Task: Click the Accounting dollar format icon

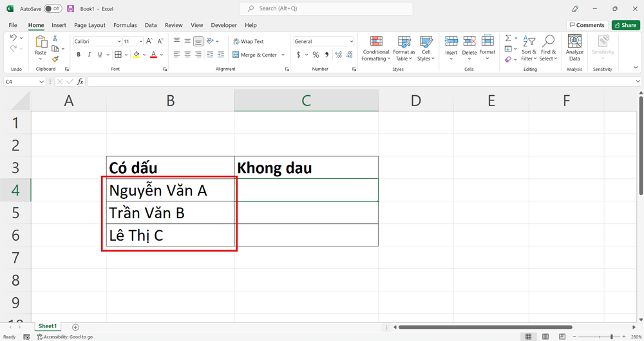Action: click(299, 55)
